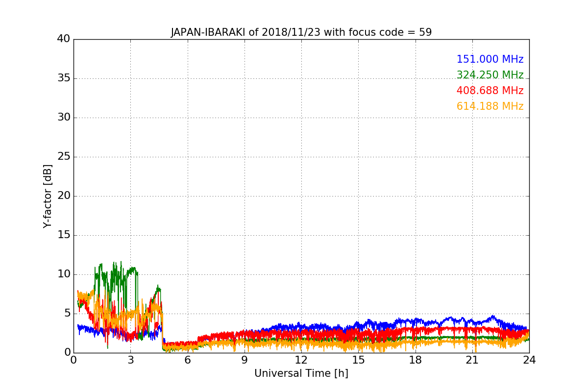Select the 614.188 MHz legend label
This screenshot has width=588, height=392.
[x=490, y=106]
